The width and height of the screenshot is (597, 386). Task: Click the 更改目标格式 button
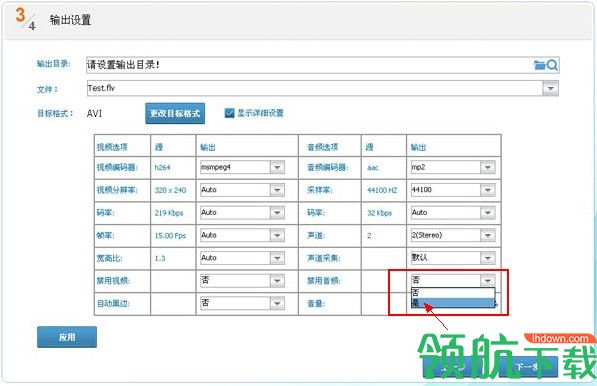point(175,113)
